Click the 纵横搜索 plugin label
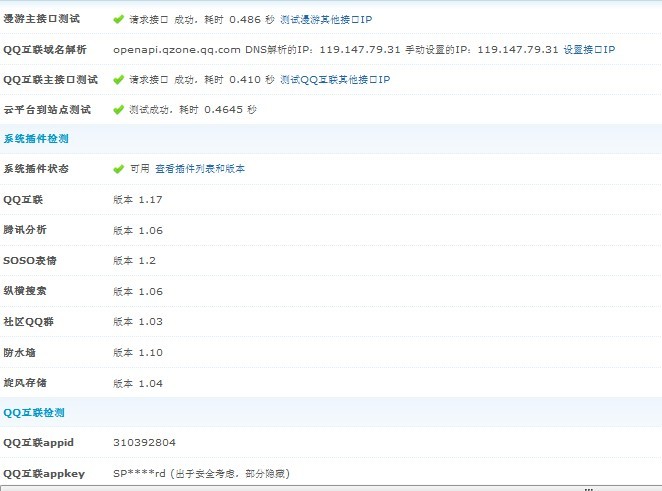662x491 pixels. click(25, 291)
